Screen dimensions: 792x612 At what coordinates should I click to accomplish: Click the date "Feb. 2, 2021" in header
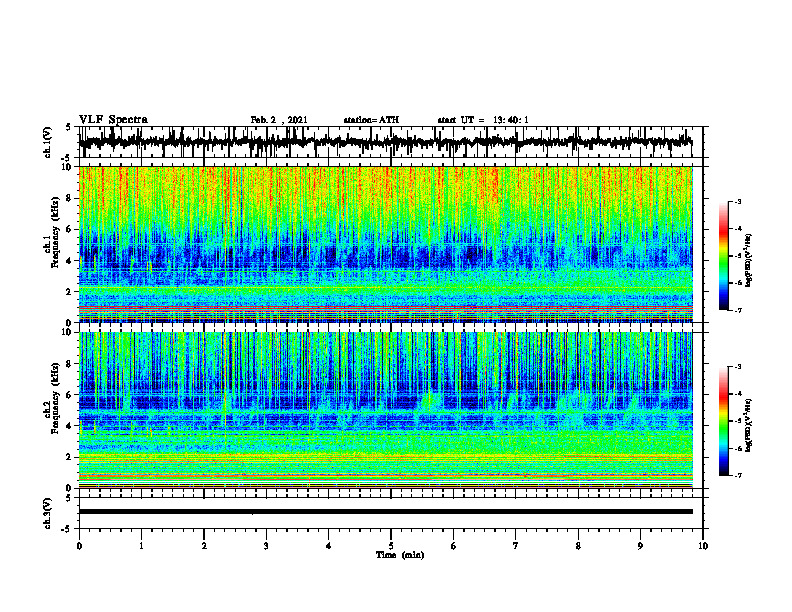(x=279, y=120)
